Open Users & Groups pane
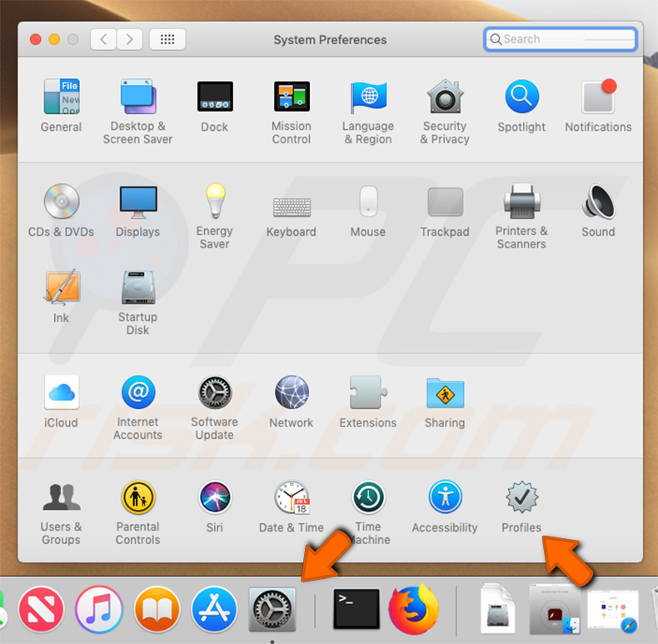 click(62, 497)
